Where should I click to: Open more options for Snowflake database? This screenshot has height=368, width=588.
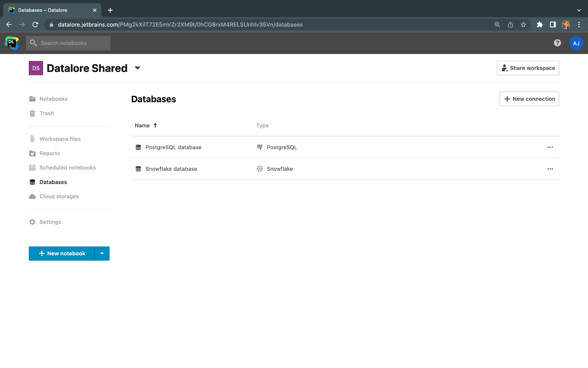[x=550, y=169]
